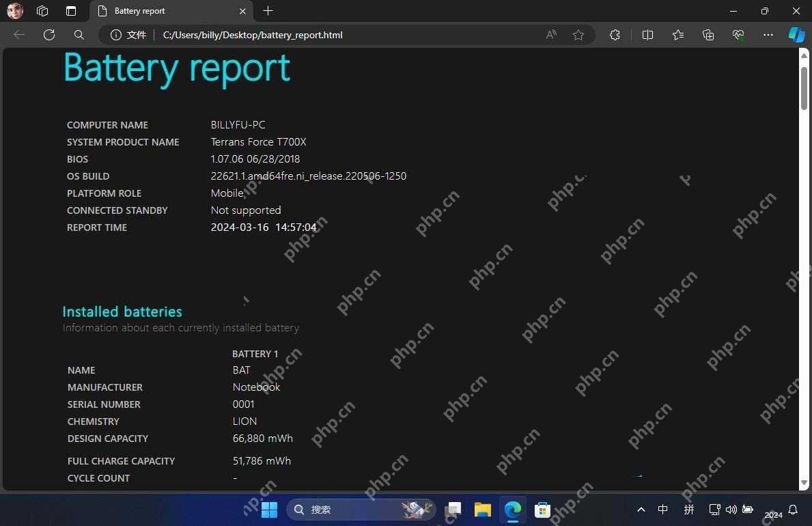Refresh the battery report page
The width and height of the screenshot is (812, 526).
click(49, 35)
